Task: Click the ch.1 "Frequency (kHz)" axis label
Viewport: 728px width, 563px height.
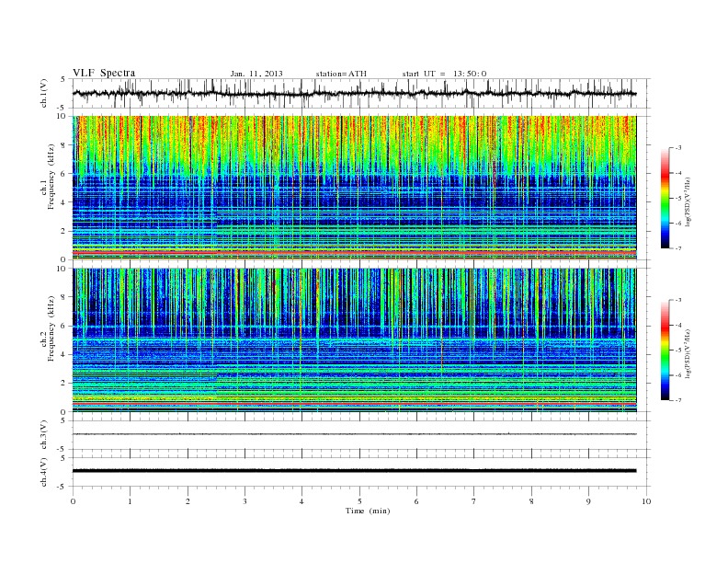Action: [x=51, y=177]
